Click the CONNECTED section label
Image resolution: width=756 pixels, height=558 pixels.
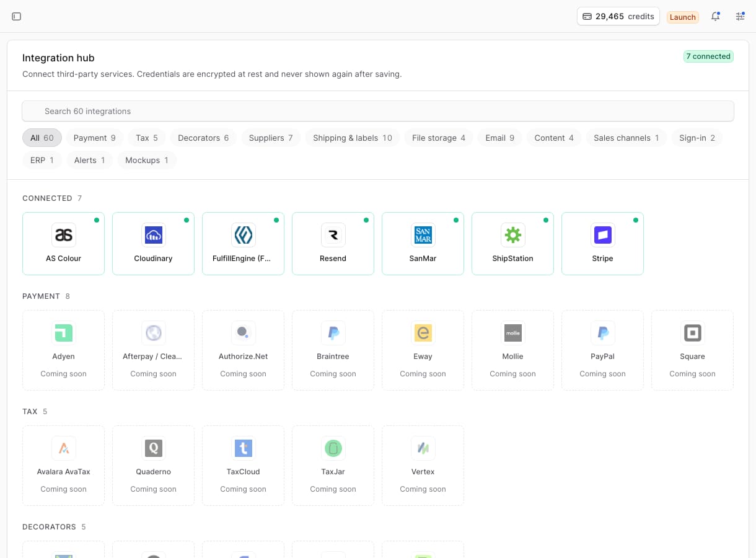point(47,198)
